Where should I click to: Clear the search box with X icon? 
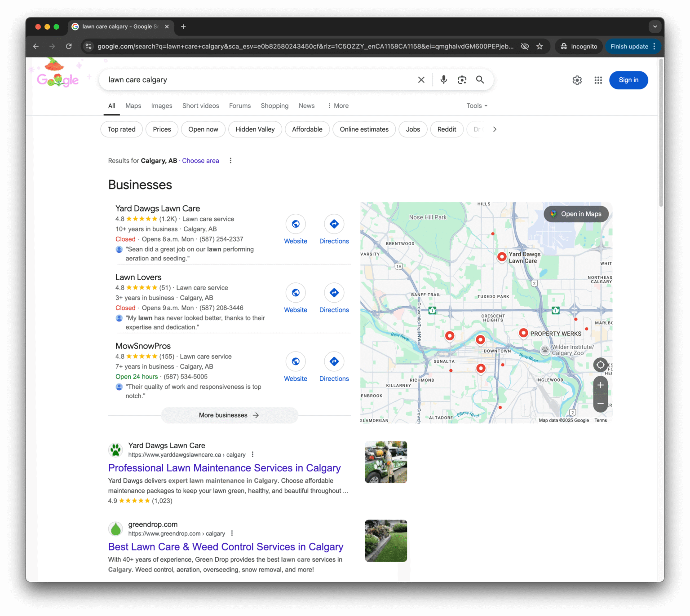tap(421, 80)
